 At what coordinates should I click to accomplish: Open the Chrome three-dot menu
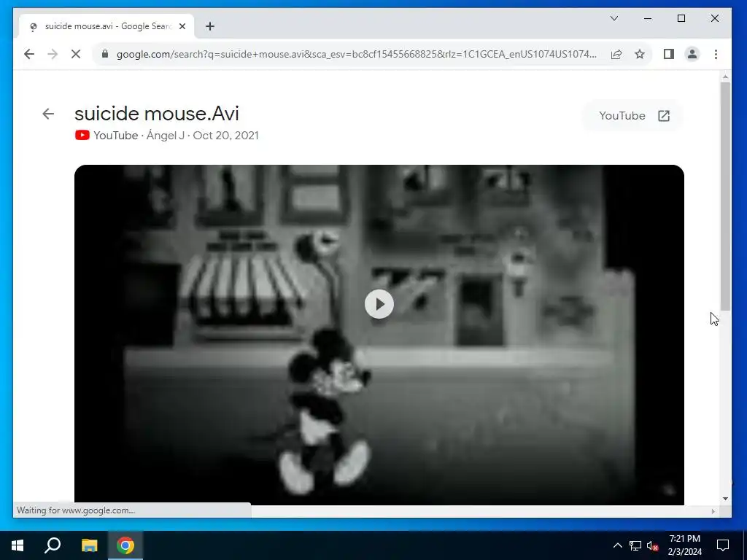716,54
